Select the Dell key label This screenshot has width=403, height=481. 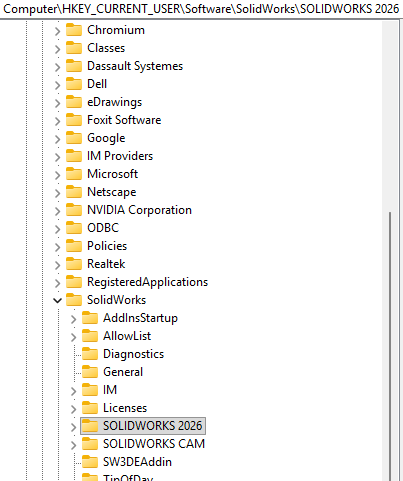coord(97,84)
